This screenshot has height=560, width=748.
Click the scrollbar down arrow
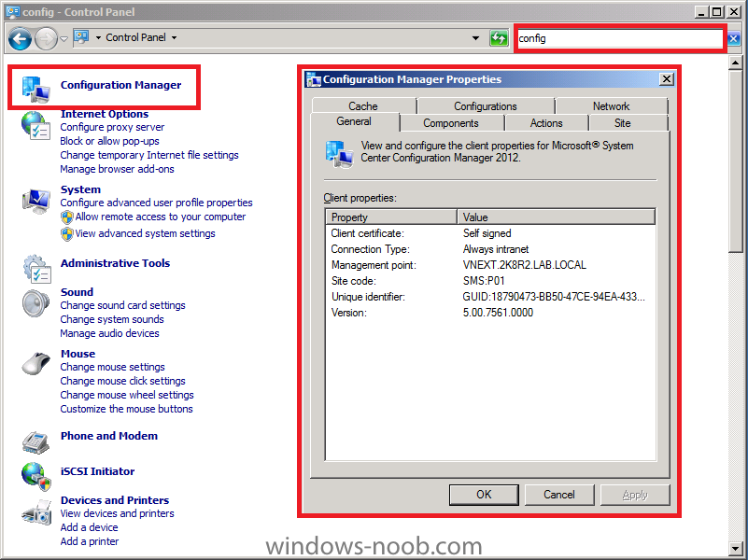(734, 548)
